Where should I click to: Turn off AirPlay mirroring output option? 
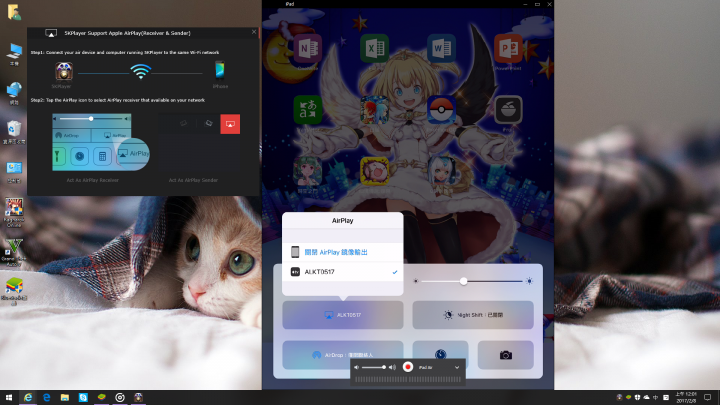tap(343, 252)
